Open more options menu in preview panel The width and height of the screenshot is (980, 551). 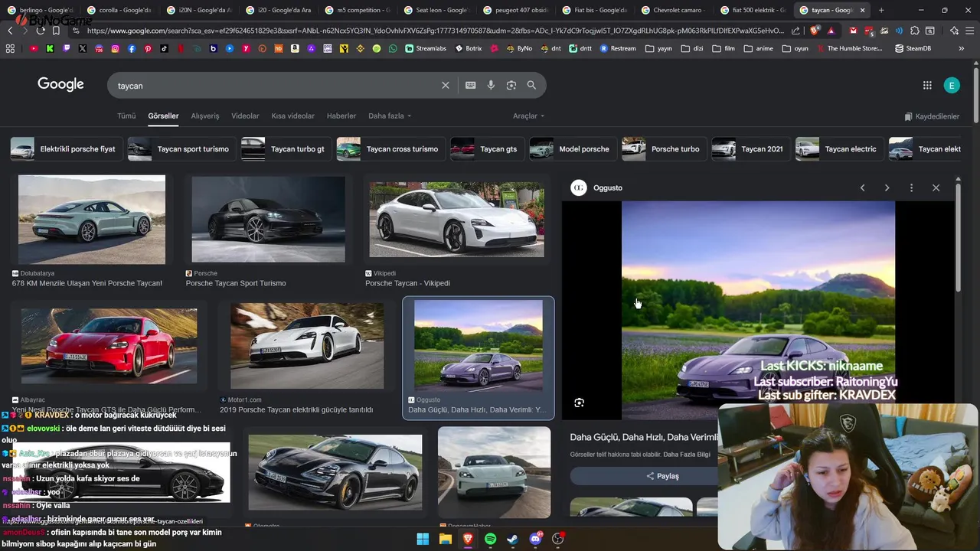pos(911,187)
